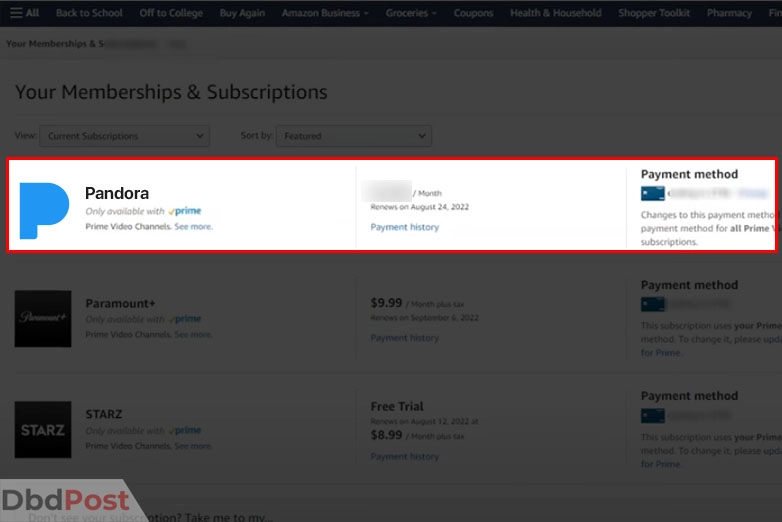Click the STARZ logo thumbnail
This screenshot has width=782, height=522.
tap(43, 430)
